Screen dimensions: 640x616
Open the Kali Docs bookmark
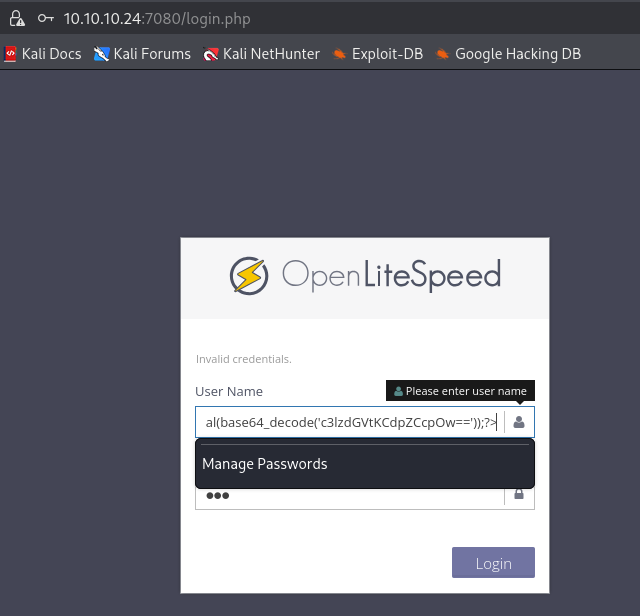pos(42,54)
